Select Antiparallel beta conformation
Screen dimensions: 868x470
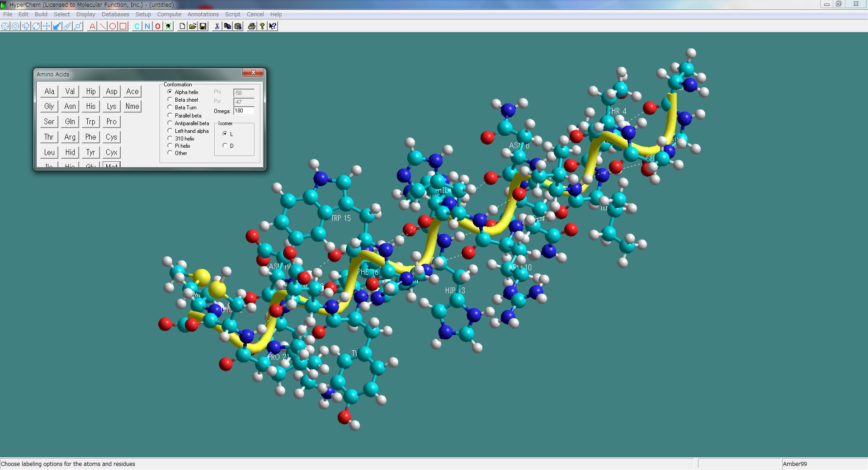(188, 123)
